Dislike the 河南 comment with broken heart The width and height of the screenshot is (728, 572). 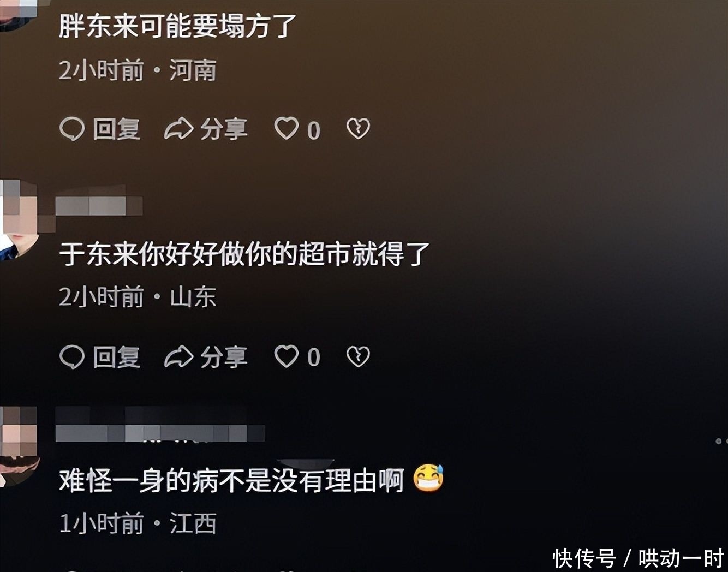click(x=358, y=129)
